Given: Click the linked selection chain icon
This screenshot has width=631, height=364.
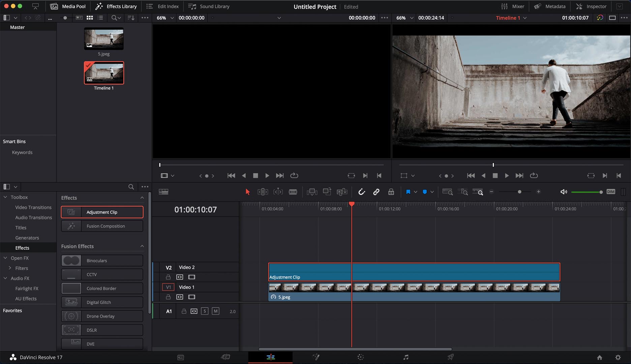Looking at the screenshot, I should coord(376,192).
